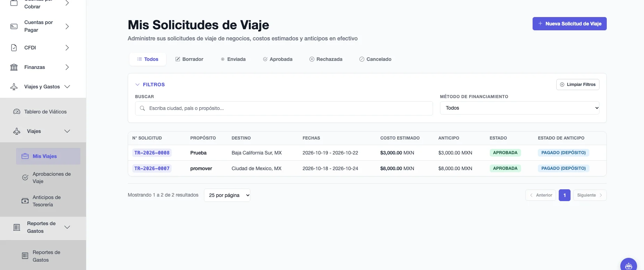Open travel request TR-2026-0008
Image resolution: width=644 pixels, height=270 pixels.
[152, 153]
